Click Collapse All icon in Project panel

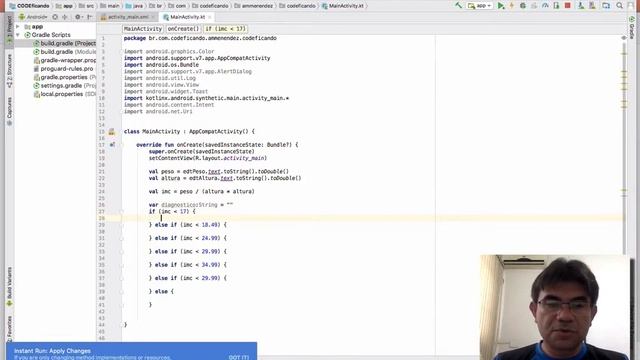[64, 17]
